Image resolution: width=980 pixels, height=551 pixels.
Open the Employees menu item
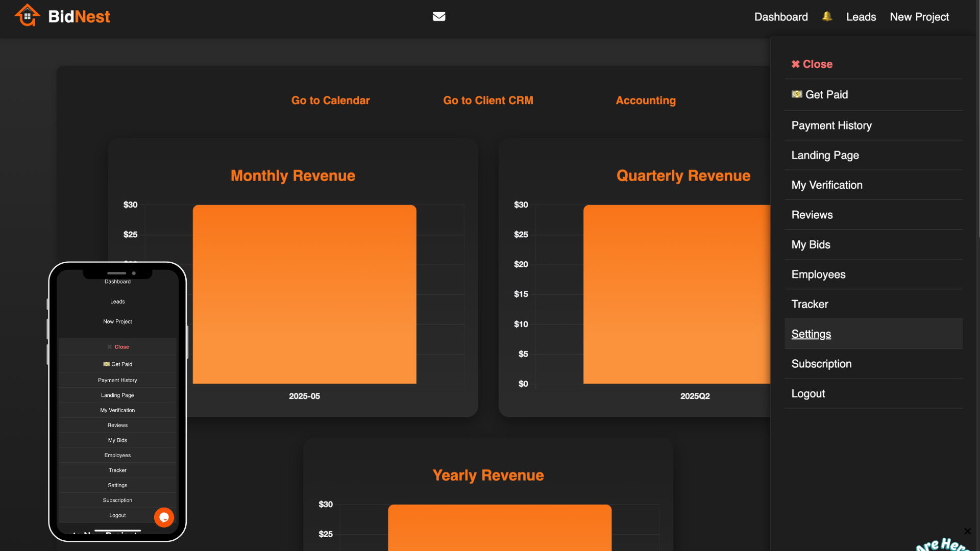point(818,274)
